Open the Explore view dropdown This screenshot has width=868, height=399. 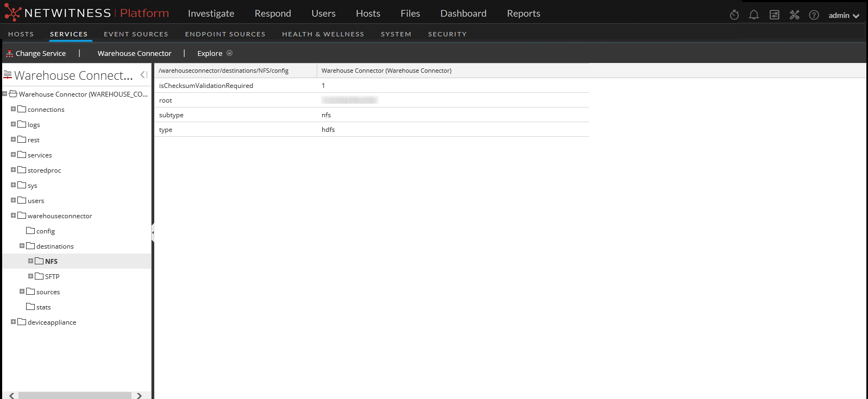pos(215,53)
